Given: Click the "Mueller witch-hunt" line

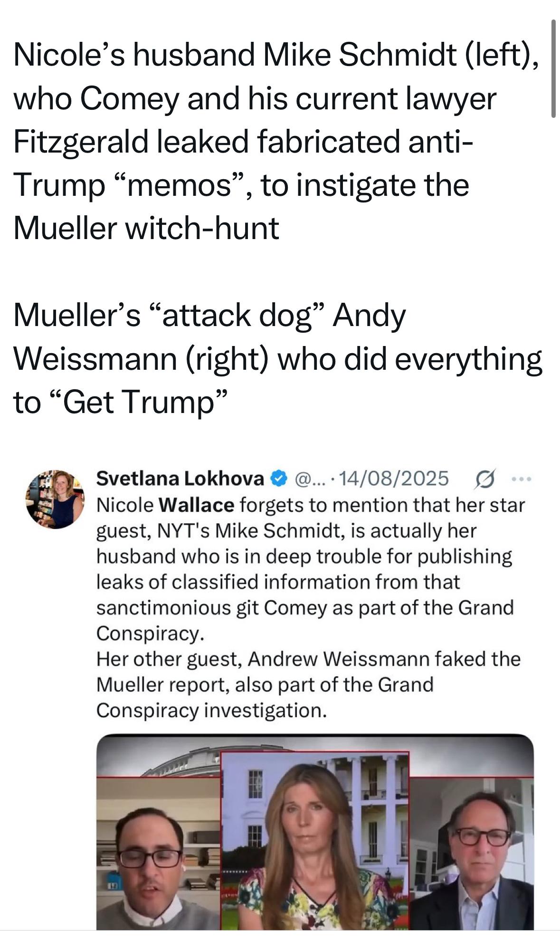Looking at the screenshot, I should 146,228.
